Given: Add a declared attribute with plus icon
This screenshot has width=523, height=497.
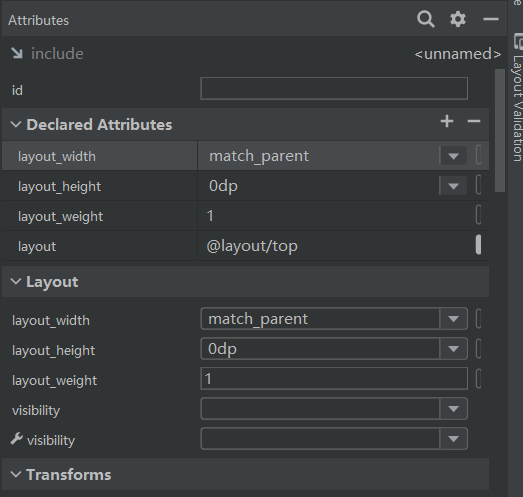Looking at the screenshot, I should (447, 121).
